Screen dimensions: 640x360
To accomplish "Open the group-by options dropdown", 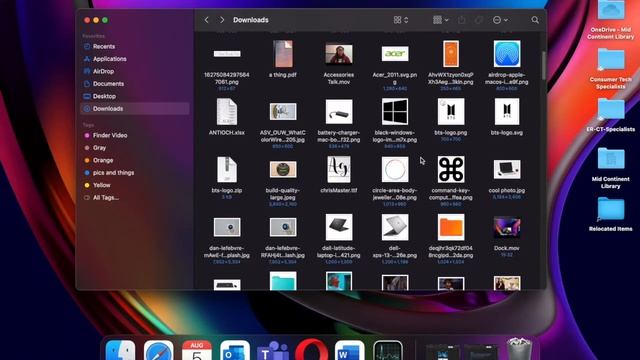I will click(x=440, y=20).
